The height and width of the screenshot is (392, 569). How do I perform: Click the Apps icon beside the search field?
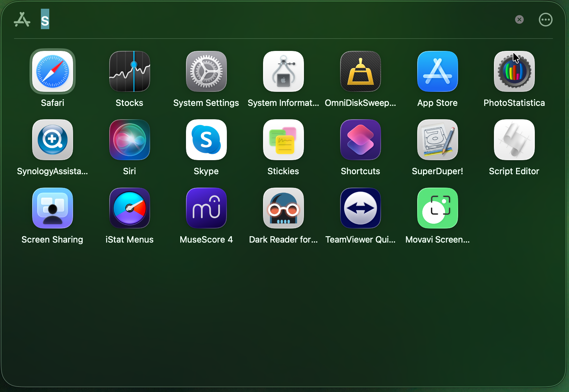click(22, 19)
